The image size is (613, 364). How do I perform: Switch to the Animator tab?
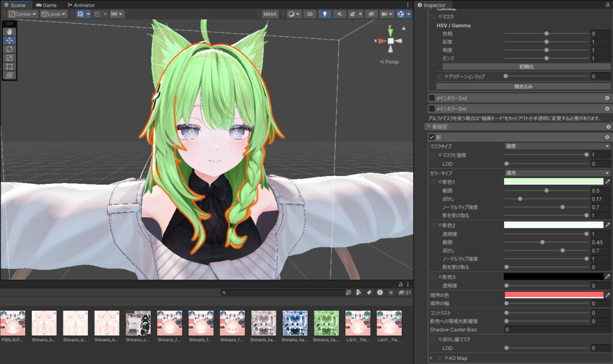click(x=81, y=5)
